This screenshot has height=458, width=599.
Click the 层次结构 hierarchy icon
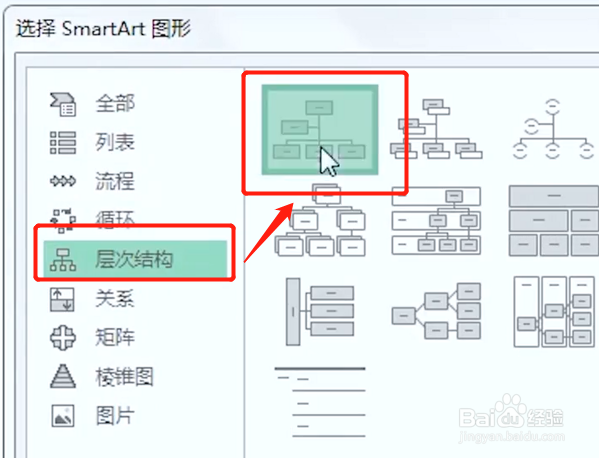click(x=63, y=260)
